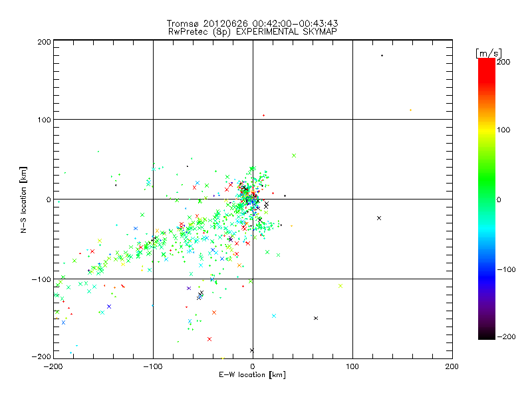The image size is (532, 399).
Task: Click the '-200' label on the color bar
Action: coord(506,336)
